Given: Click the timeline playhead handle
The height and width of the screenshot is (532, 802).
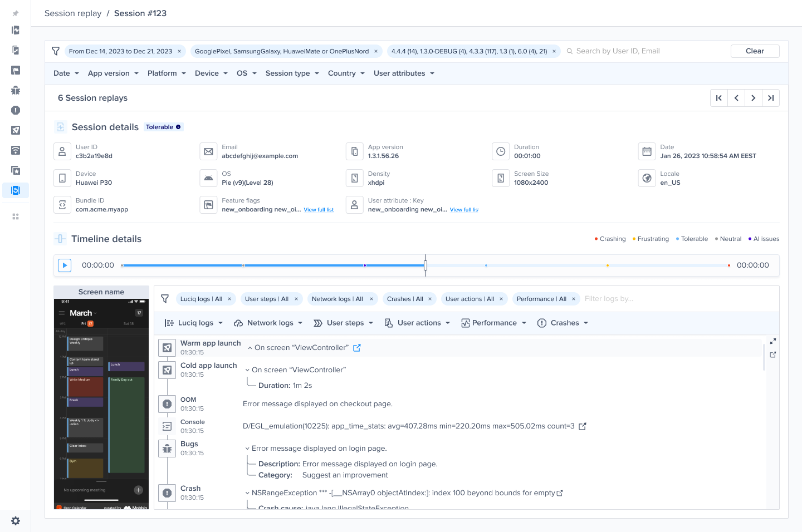Looking at the screenshot, I should tap(426, 265).
